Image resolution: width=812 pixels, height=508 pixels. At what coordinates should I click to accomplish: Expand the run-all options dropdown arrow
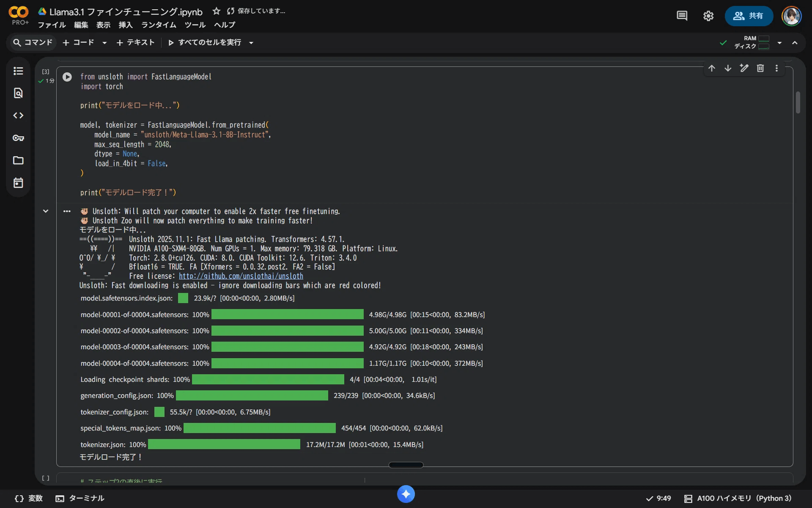[251, 43]
